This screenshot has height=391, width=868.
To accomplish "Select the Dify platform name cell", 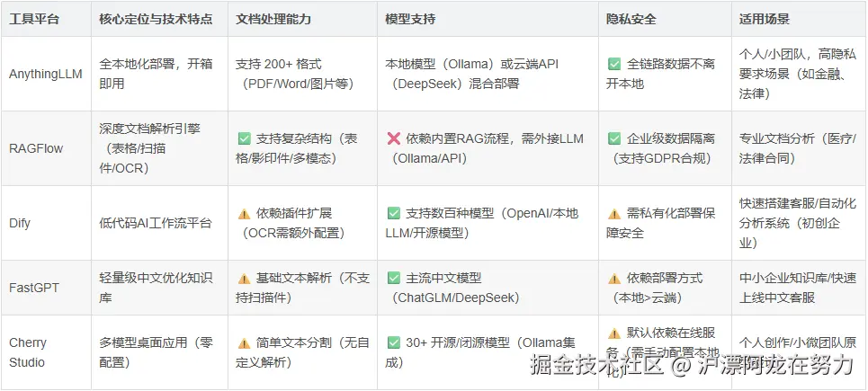I will pyautogui.click(x=46, y=224).
